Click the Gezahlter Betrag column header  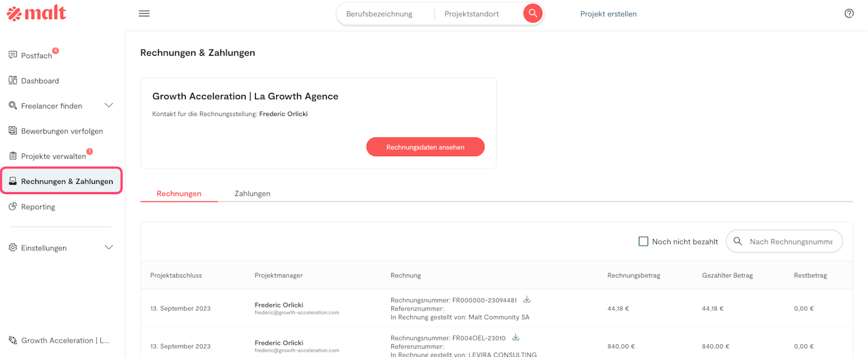tap(728, 275)
